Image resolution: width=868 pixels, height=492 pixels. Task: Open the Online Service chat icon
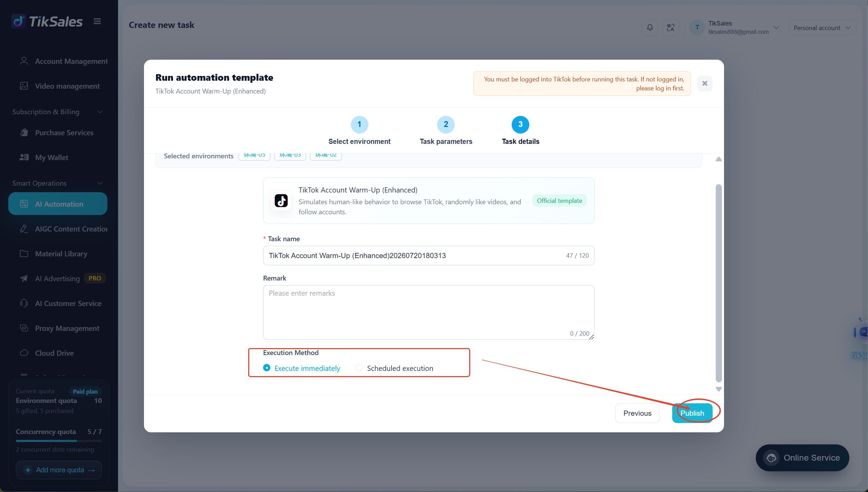(x=771, y=457)
